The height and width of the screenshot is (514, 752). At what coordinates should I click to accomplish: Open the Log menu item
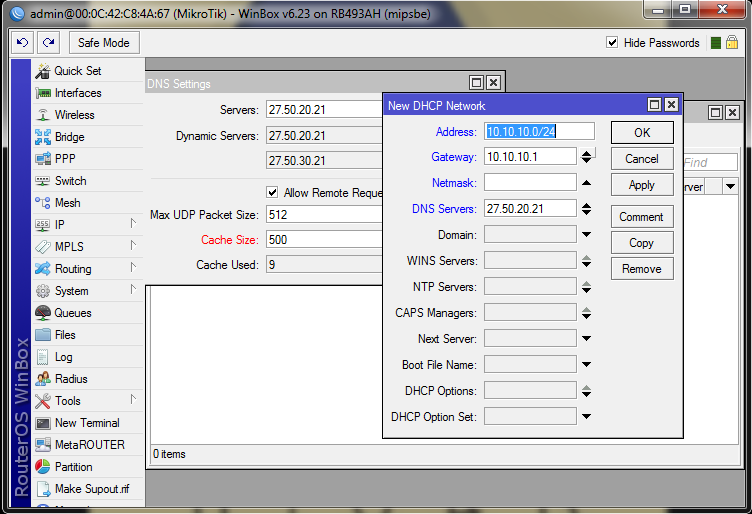click(88, 357)
